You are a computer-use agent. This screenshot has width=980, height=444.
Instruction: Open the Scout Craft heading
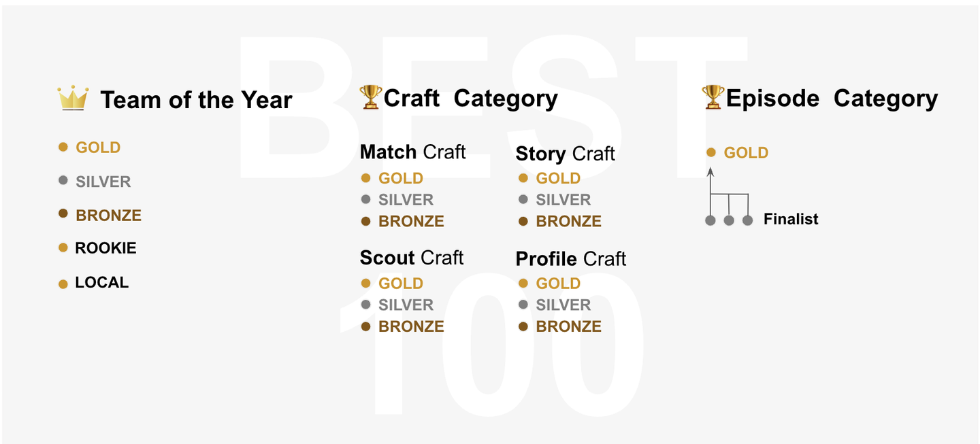click(411, 258)
